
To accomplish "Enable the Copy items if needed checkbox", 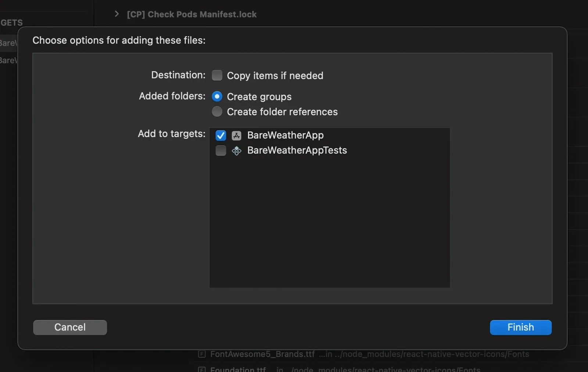I will tap(217, 75).
